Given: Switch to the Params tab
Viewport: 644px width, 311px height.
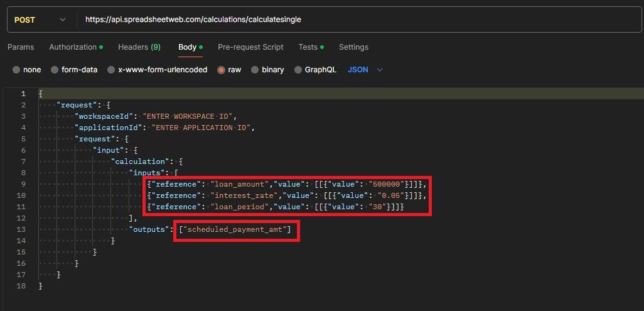Looking at the screenshot, I should click(x=21, y=47).
